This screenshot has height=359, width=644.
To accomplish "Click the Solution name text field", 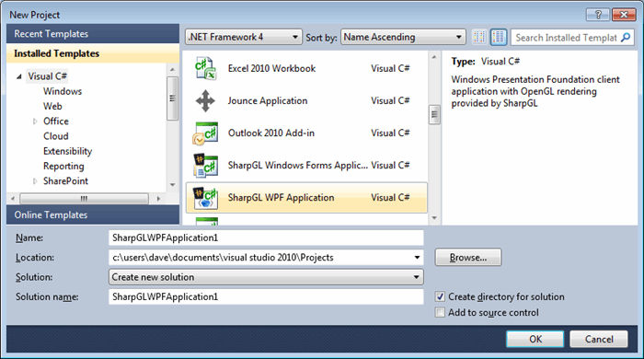I will point(266,297).
